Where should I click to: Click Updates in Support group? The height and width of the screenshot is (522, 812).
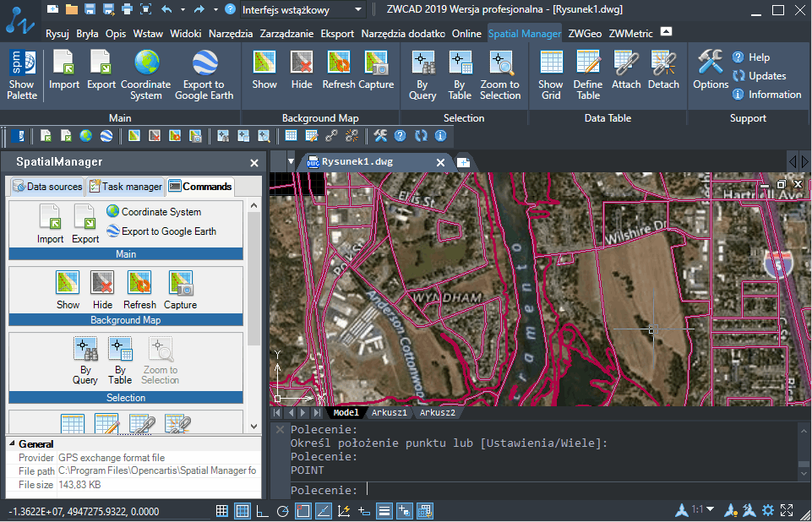tap(760, 76)
